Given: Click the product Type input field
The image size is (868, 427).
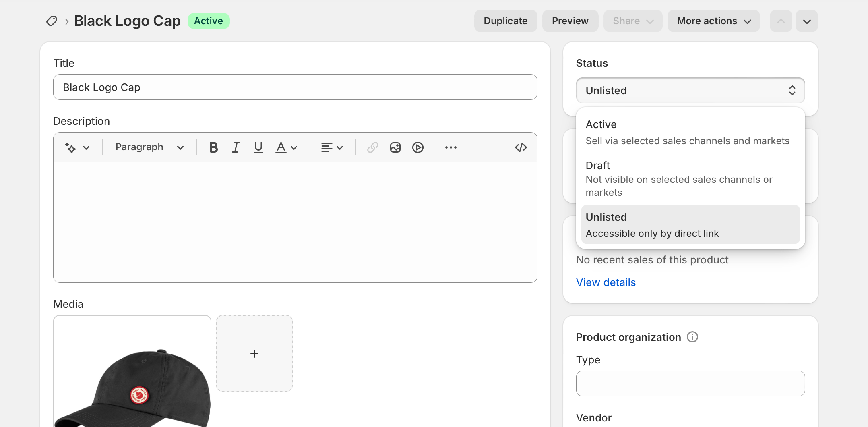Looking at the screenshot, I should [690, 383].
